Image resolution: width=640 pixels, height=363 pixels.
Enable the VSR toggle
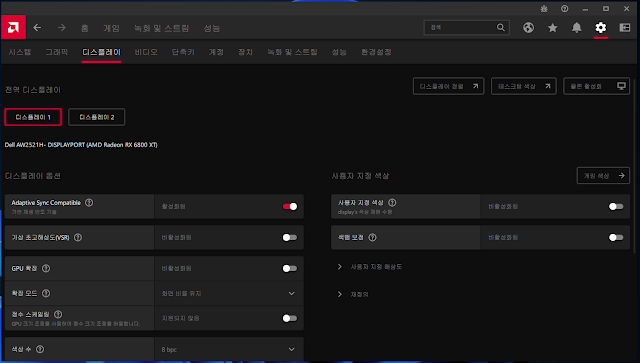point(290,237)
